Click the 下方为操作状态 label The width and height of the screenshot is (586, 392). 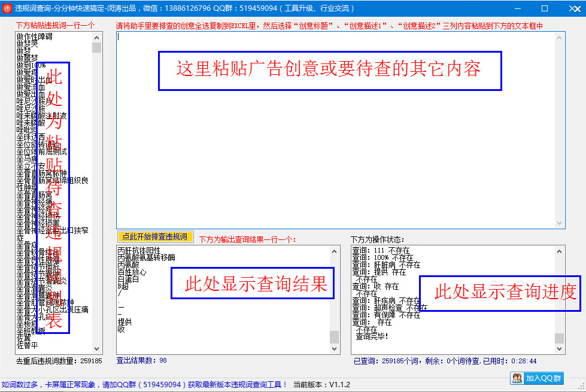tap(378, 239)
